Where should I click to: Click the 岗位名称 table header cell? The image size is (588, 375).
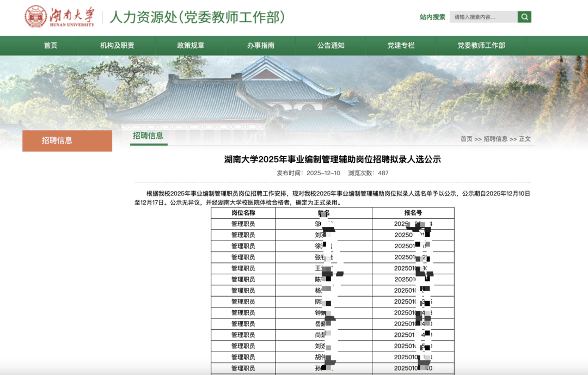244,214
